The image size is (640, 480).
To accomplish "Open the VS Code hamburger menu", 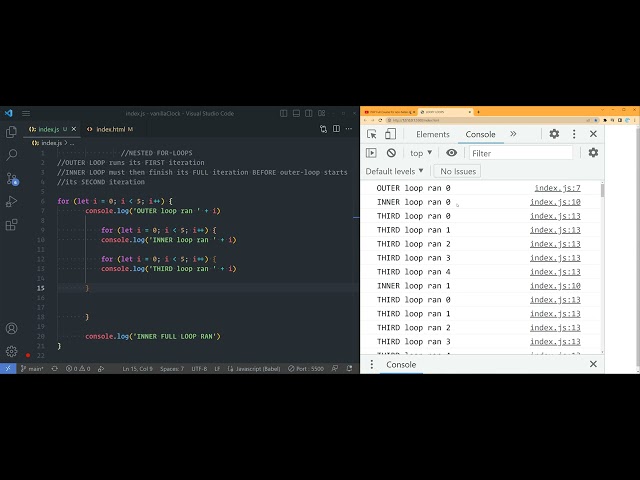I will tap(26, 113).
